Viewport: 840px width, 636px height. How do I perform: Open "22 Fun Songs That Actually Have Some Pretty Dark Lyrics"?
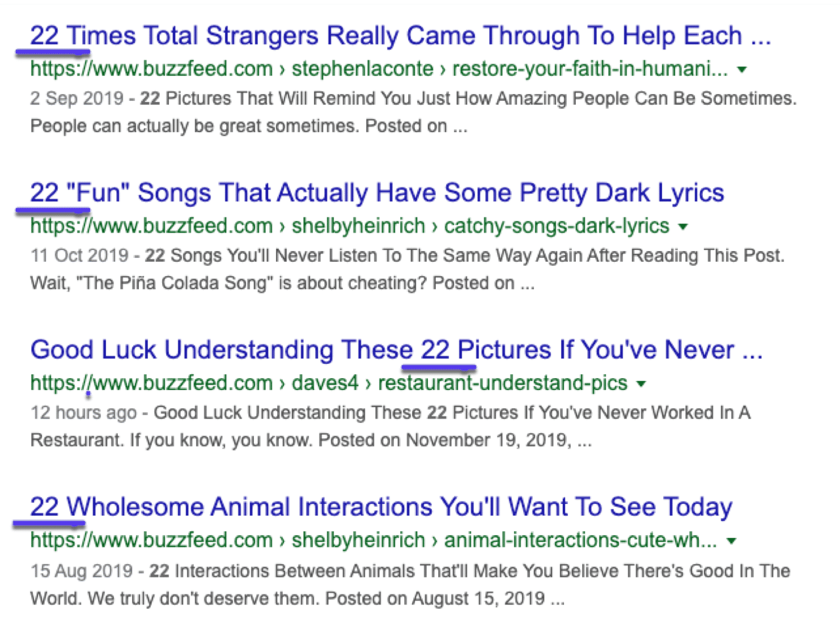click(376, 192)
